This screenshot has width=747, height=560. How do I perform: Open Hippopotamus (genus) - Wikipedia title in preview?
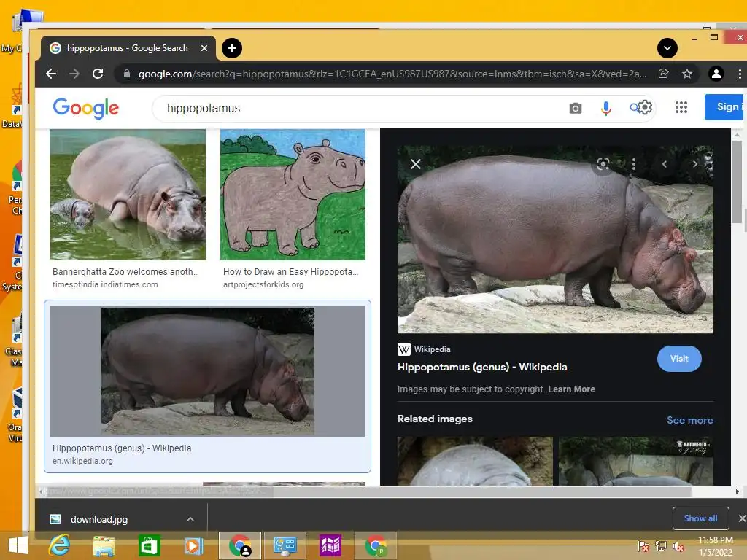point(482,367)
